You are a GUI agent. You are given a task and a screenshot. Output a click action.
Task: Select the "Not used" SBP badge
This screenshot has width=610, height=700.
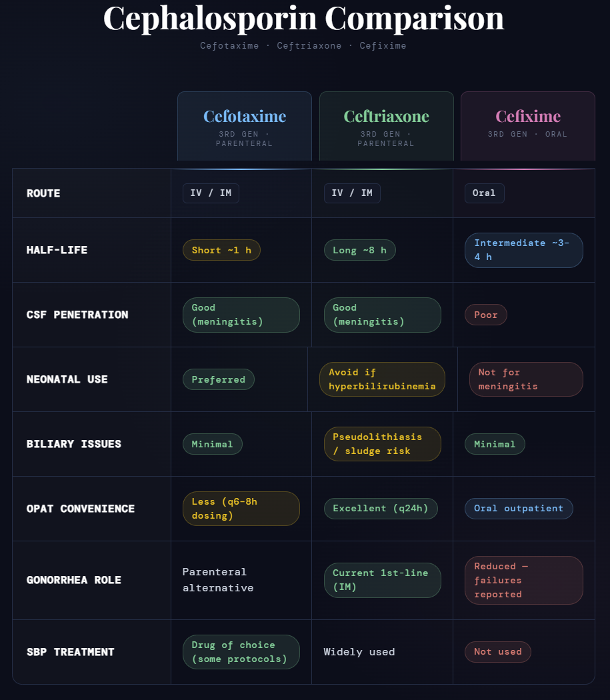click(x=497, y=652)
